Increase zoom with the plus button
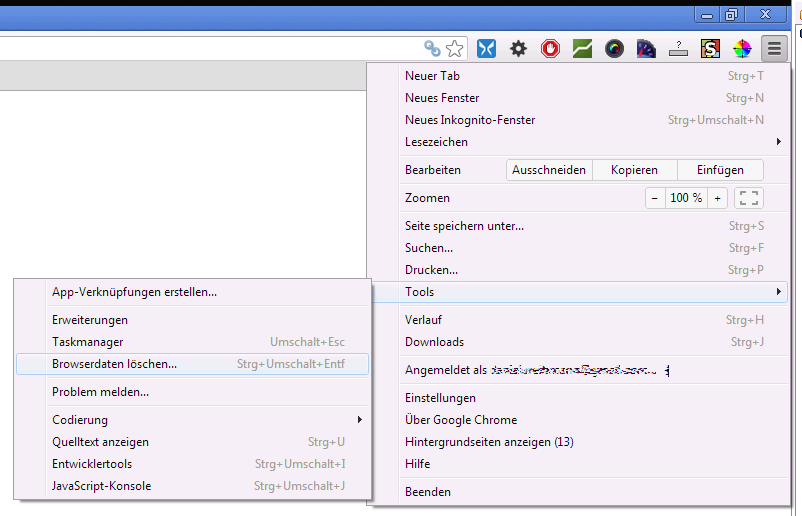This screenshot has height=516, width=802. (718, 198)
